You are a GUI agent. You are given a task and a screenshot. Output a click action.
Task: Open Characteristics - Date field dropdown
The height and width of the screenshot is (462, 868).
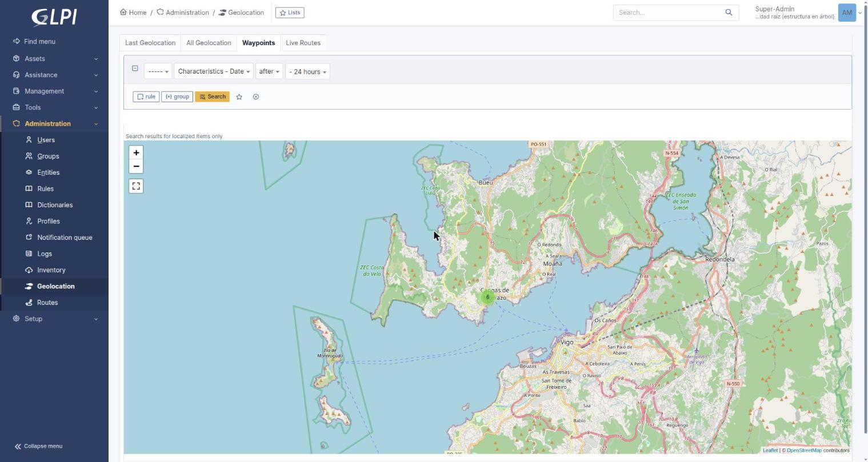click(x=214, y=71)
